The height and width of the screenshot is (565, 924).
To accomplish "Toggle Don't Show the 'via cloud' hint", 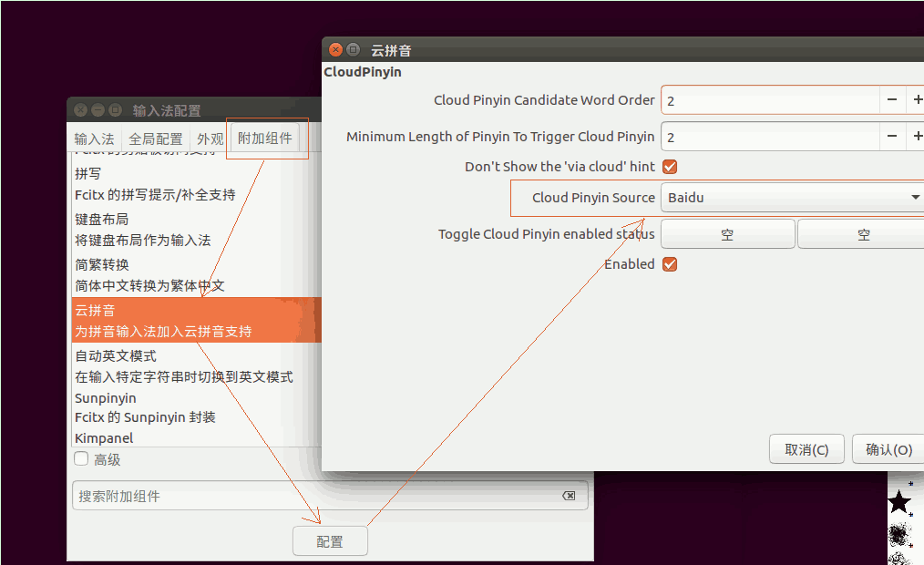I will click(670, 167).
